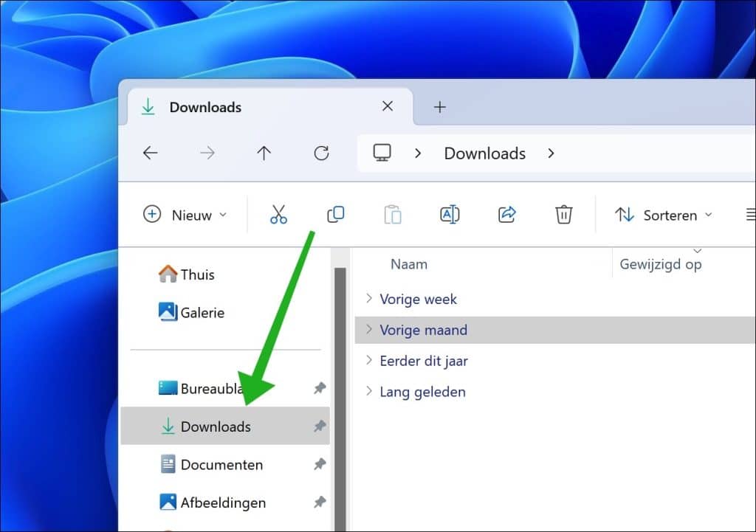The height and width of the screenshot is (532, 756).
Task: Open the view options icon right of Sorteren
Action: pyautogui.click(x=751, y=214)
